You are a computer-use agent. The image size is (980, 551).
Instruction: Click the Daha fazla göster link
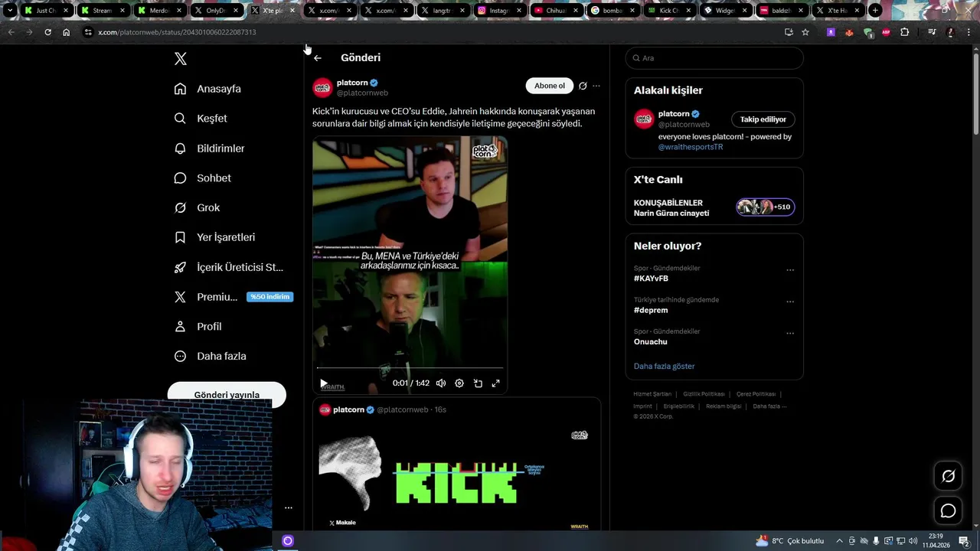click(665, 367)
